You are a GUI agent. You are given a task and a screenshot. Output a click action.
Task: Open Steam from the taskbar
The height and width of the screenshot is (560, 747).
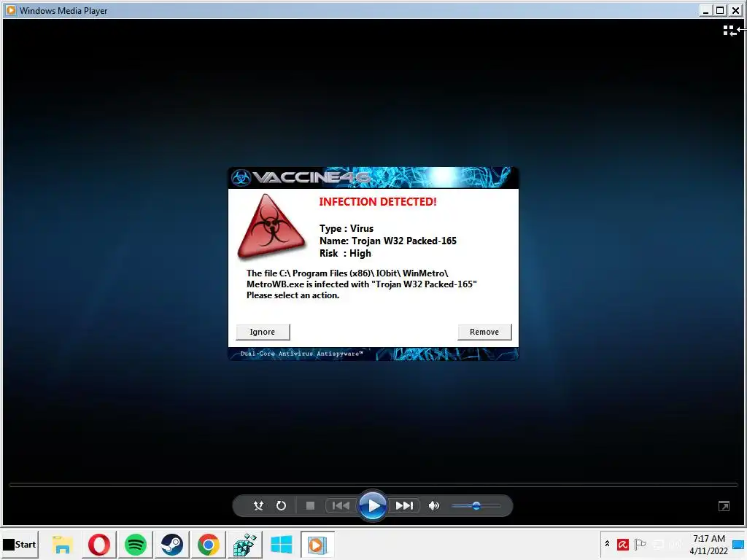(x=172, y=544)
